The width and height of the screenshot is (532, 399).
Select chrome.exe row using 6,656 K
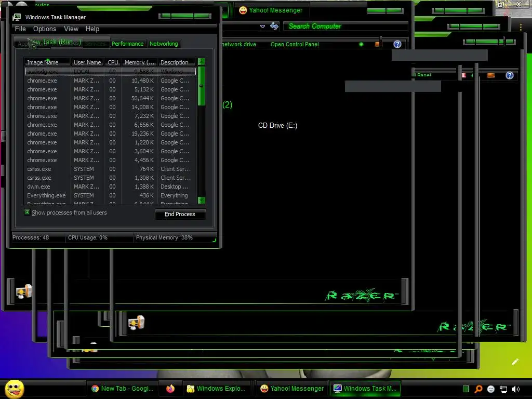pos(110,125)
